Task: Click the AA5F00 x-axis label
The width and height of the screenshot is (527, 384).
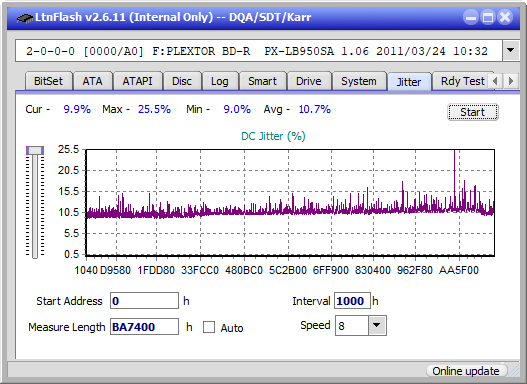Action: point(459,270)
